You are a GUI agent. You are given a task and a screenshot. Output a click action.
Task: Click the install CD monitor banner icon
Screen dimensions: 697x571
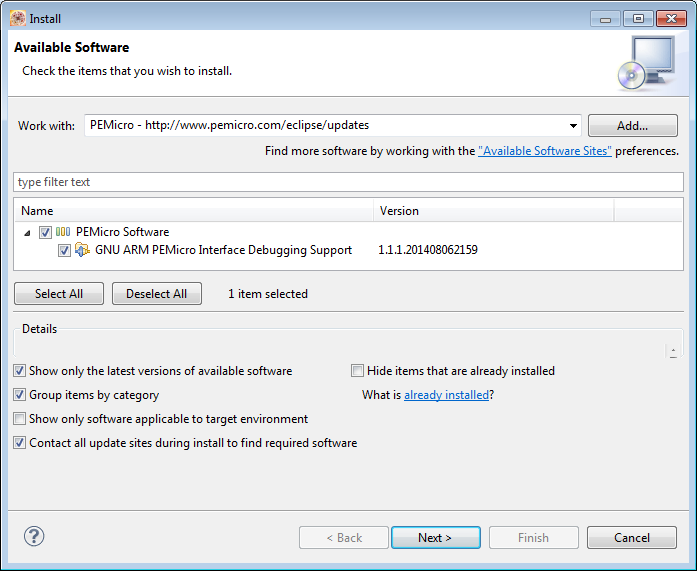(x=643, y=62)
